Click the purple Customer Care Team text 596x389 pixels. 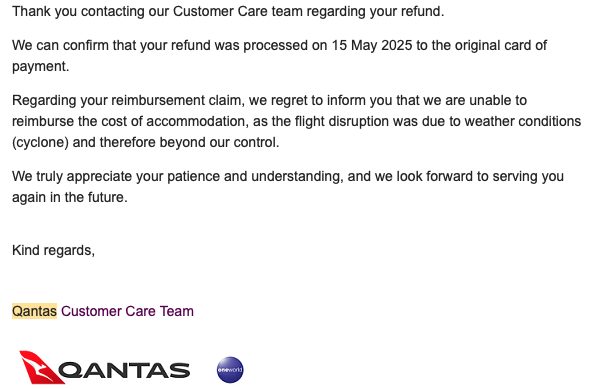pos(127,311)
